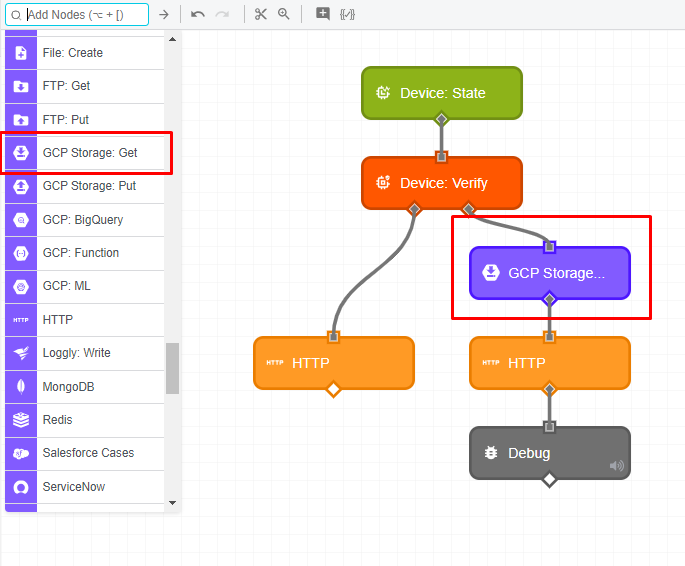Image resolution: width=685 pixels, height=566 pixels.
Task: Undo the last workflow change
Action: 198,15
